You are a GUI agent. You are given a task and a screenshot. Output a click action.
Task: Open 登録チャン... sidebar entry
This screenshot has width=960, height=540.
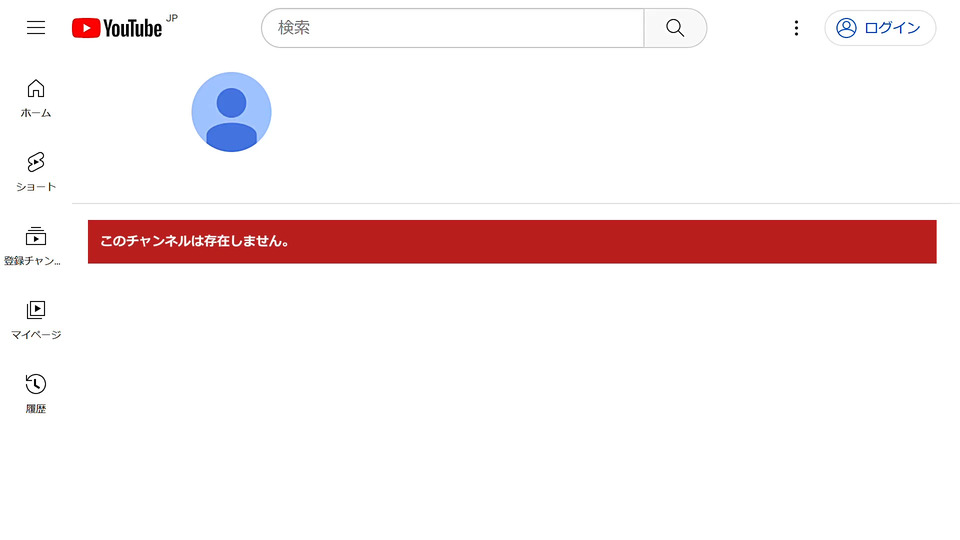pyautogui.click(x=32, y=261)
